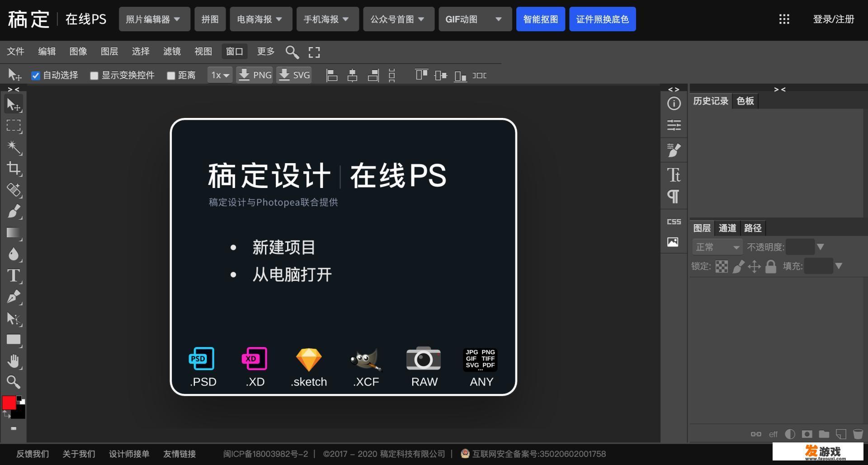Open the 照片编辑器 dropdown
Screen dimensions: 868x465
click(x=154, y=19)
